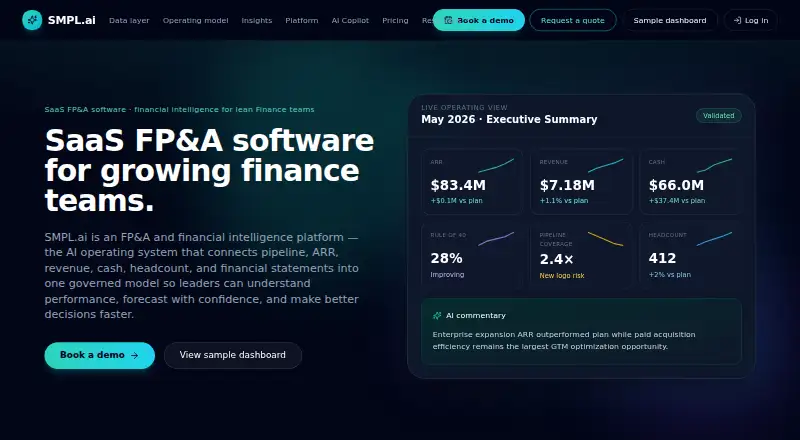
Task: Click the arrow in hero Book a demo
Action: [134, 355]
